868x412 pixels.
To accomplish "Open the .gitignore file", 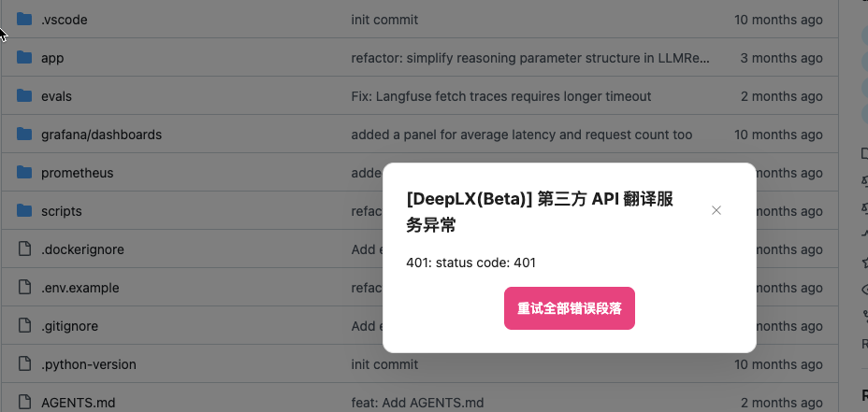I will (70, 326).
